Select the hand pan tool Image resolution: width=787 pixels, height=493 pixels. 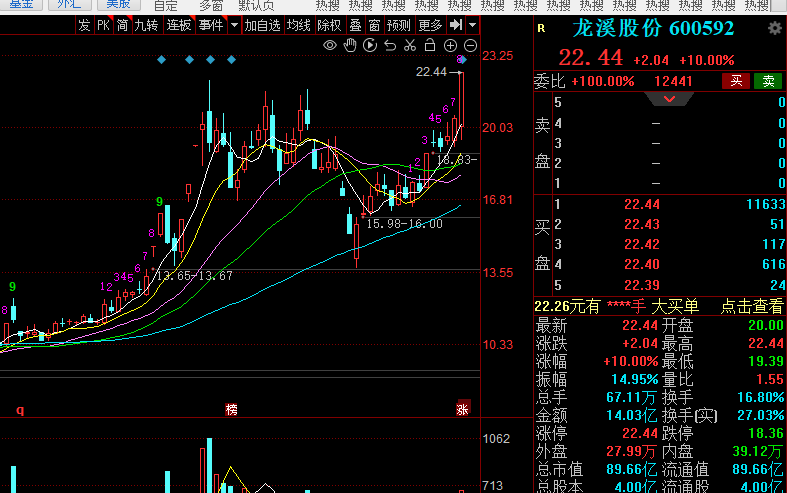[350, 46]
